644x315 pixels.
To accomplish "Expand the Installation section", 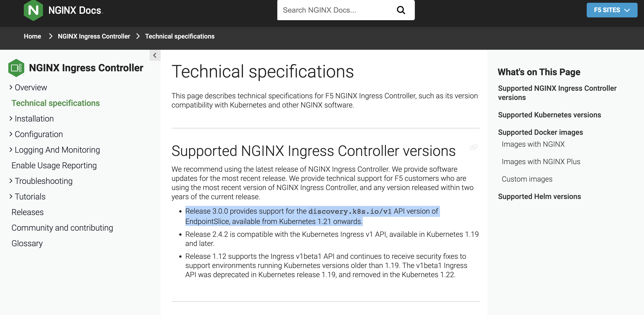I will tap(11, 119).
